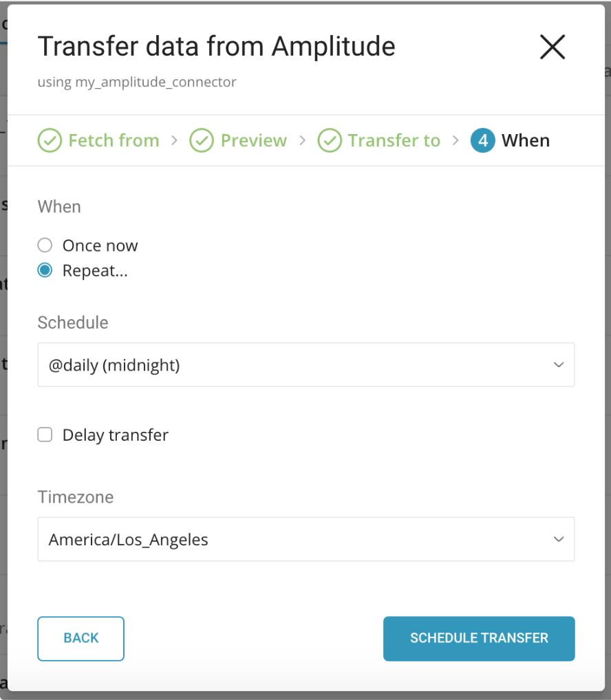611x700 pixels.
Task: Click the Timezone dropdown chevron arrow
Action: (x=559, y=540)
